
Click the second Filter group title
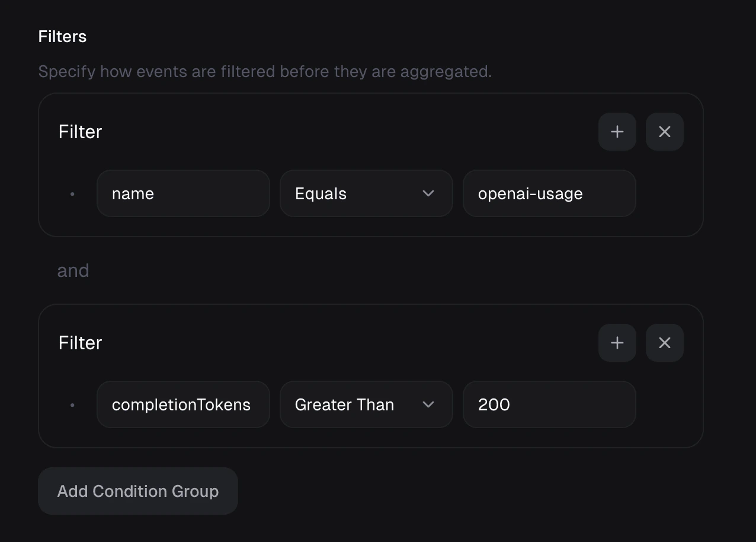pyautogui.click(x=80, y=343)
